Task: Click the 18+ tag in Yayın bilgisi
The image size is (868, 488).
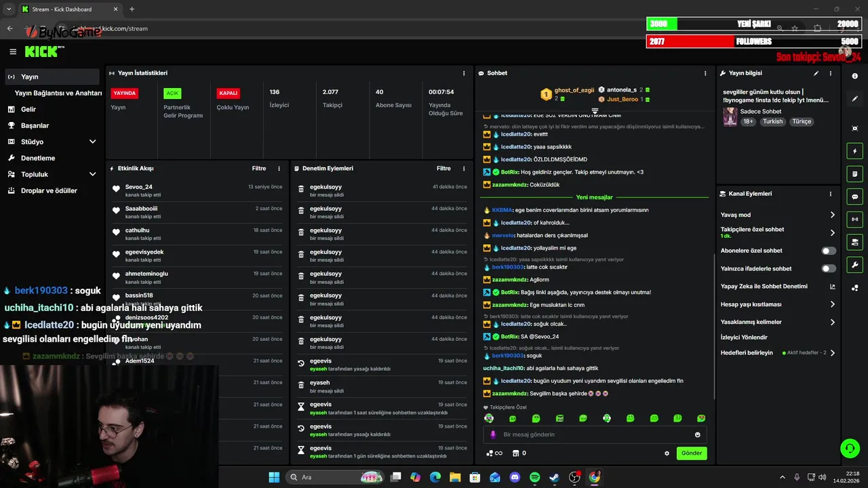Action: pyautogui.click(x=748, y=121)
